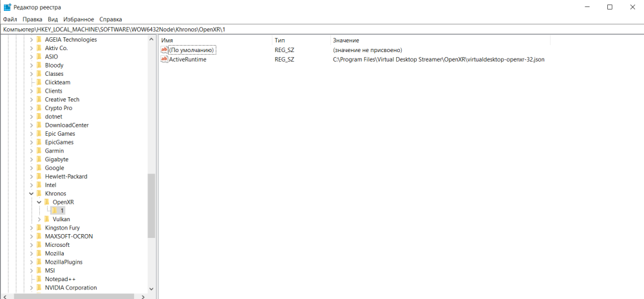
Task: Click the tree scrollbar up arrow
Action: pos(151,39)
